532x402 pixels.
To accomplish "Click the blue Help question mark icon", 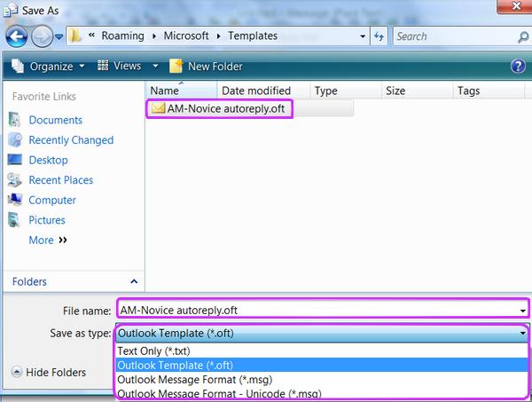I will [x=518, y=67].
